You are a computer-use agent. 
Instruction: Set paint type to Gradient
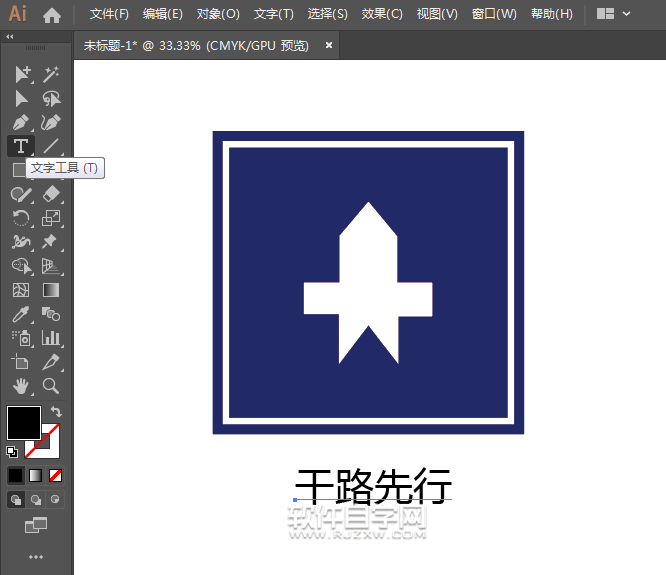coord(36,475)
